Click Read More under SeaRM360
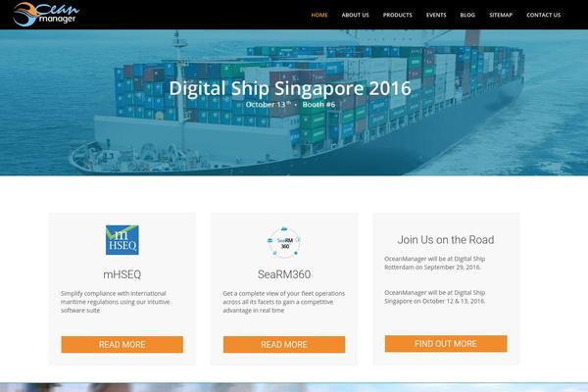This screenshot has width=588, height=392. point(284,344)
